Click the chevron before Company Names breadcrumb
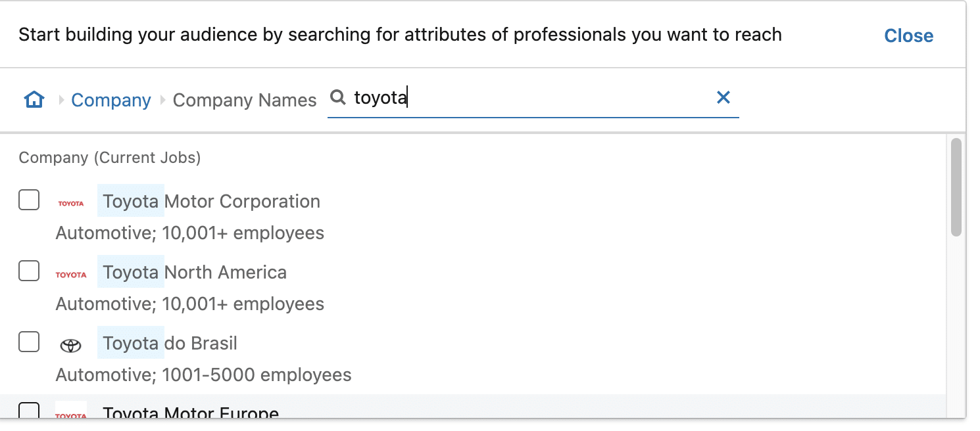The image size is (980, 431). tap(163, 100)
